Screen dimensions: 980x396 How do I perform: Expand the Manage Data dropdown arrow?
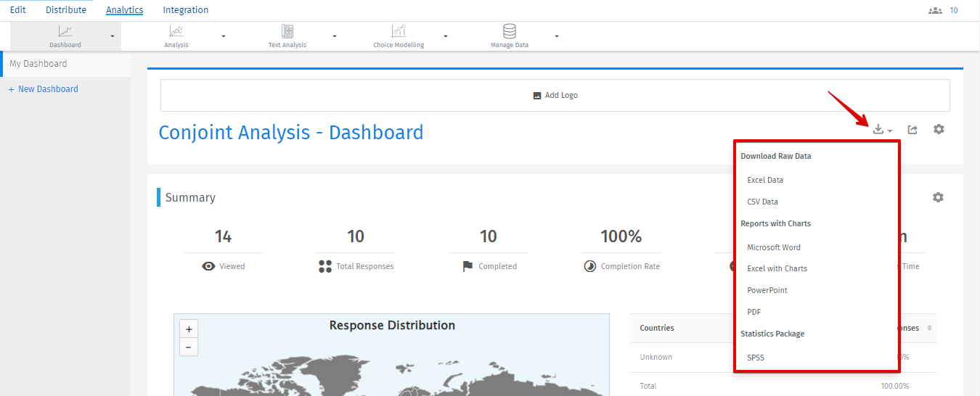click(557, 36)
